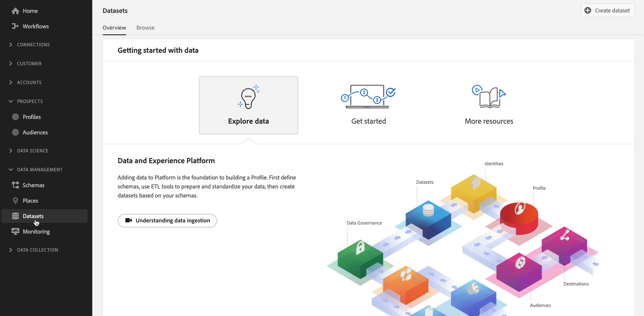This screenshot has height=316, width=644.
Task: Click the Data Governance label in diagram
Action: [x=364, y=223]
